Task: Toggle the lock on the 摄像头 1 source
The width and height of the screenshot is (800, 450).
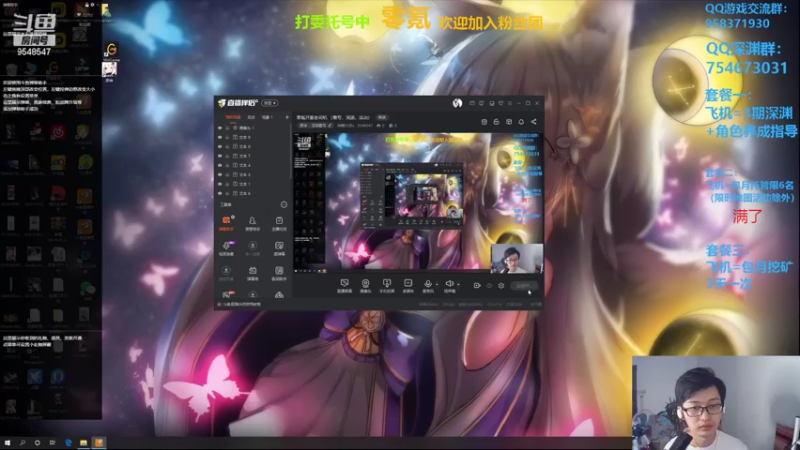Action: [x=228, y=128]
